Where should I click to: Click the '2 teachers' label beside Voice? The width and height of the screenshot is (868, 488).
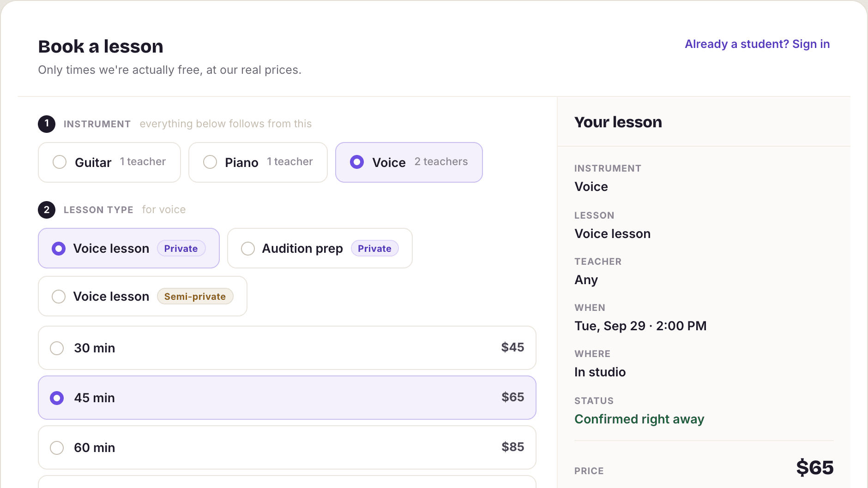tap(441, 161)
